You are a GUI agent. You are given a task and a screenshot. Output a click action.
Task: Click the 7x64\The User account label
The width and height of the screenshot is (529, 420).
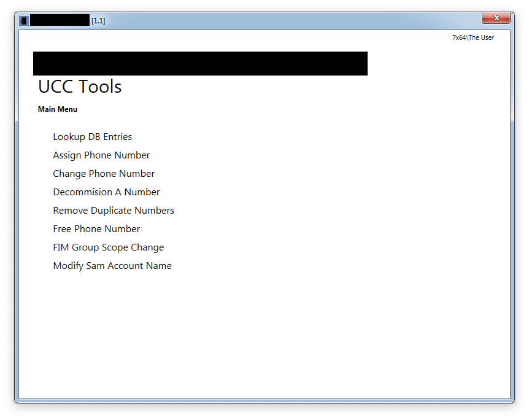(473, 37)
